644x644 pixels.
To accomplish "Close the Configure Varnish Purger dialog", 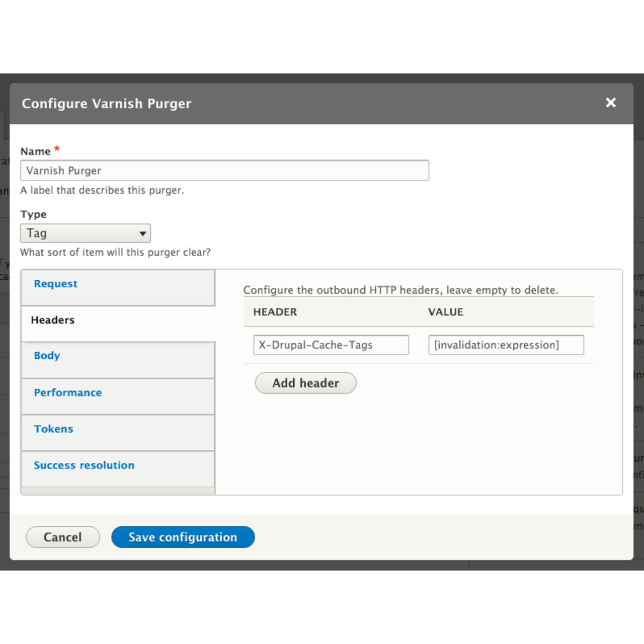I will (x=610, y=103).
